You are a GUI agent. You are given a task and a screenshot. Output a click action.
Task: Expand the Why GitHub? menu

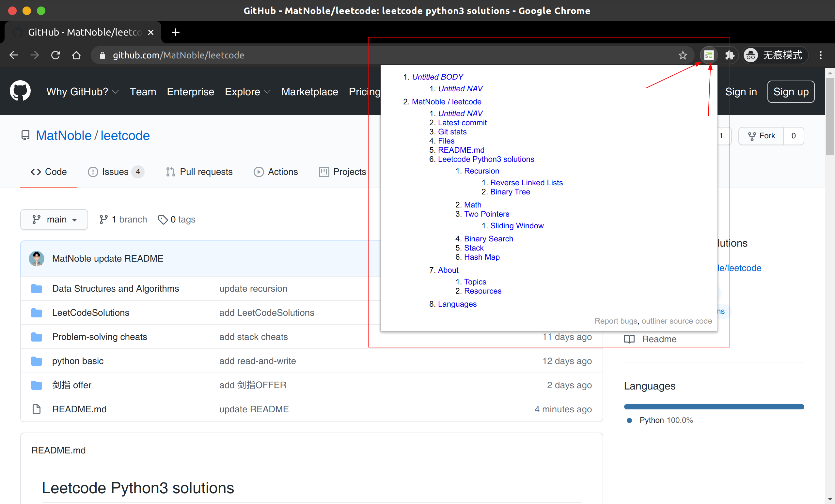pos(82,92)
